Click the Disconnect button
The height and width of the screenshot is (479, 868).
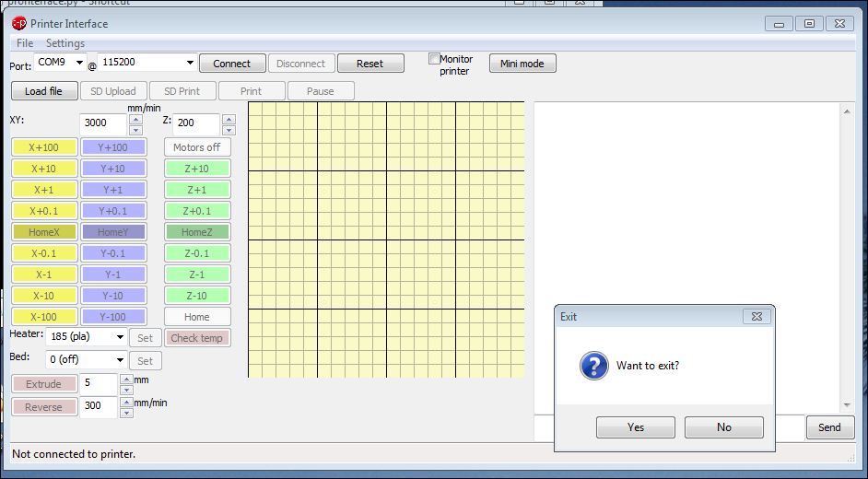[301, 64]
